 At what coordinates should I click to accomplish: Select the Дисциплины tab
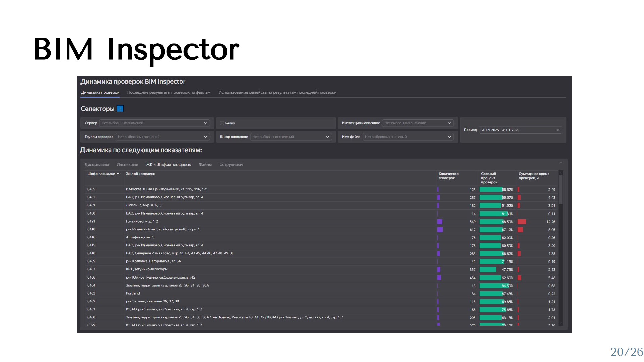[x=97, y=165]
